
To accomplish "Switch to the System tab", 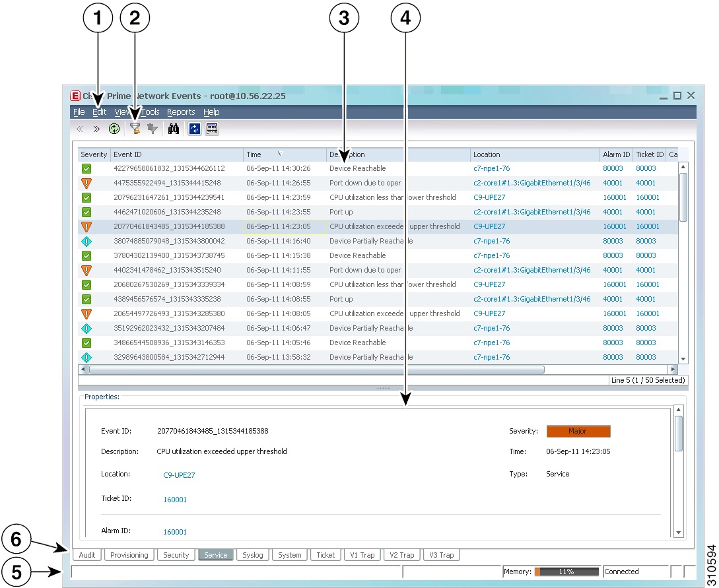I will click(290, 555).
